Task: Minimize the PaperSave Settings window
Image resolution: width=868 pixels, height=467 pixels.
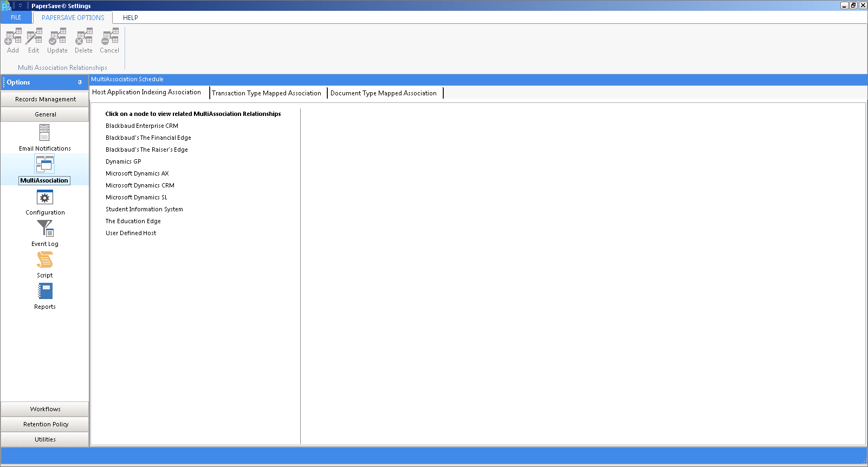Action: (844, 5)
